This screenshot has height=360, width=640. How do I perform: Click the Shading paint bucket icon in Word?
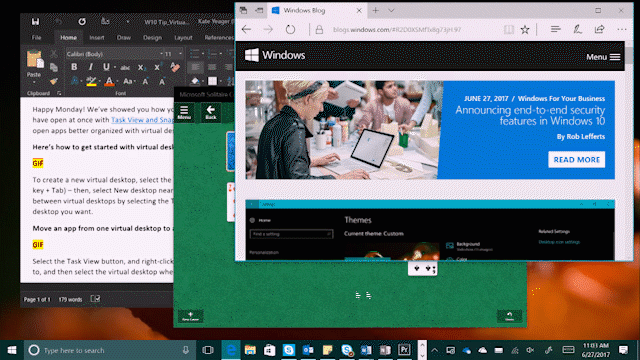click(x=196, y=81)
